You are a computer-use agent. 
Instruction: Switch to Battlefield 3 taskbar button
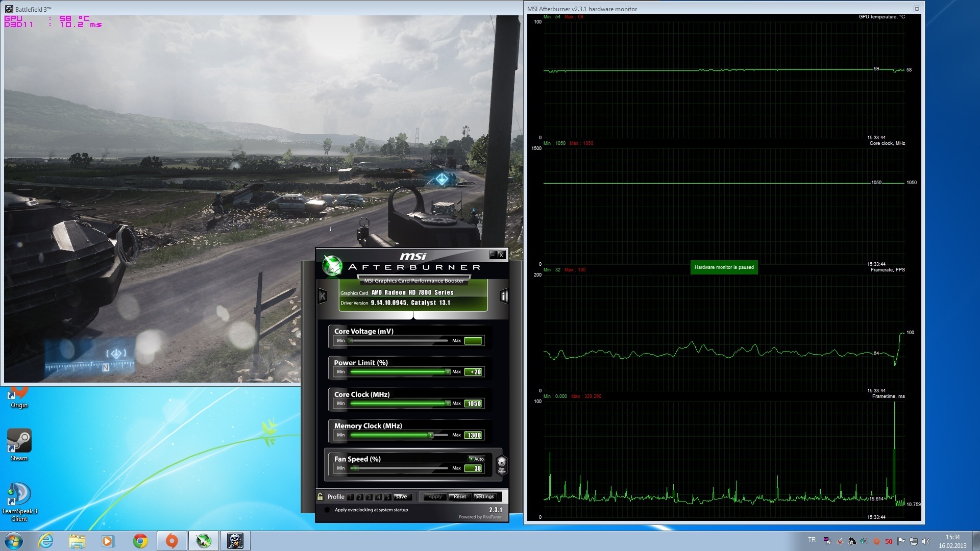point(235,541)
